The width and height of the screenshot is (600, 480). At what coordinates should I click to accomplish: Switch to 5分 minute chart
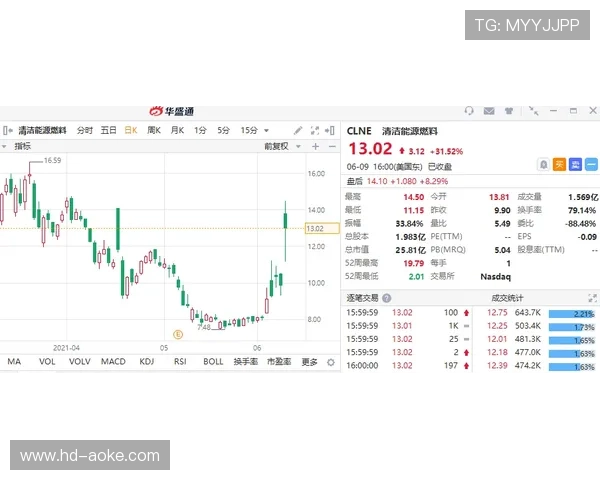[223, 131]
